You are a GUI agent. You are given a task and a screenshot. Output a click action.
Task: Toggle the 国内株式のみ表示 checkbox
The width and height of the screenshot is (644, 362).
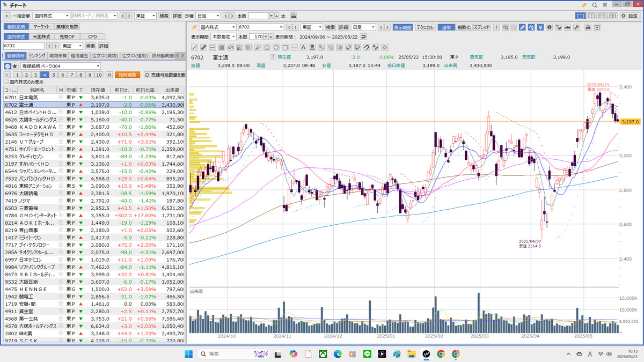[x=6, y=82]
